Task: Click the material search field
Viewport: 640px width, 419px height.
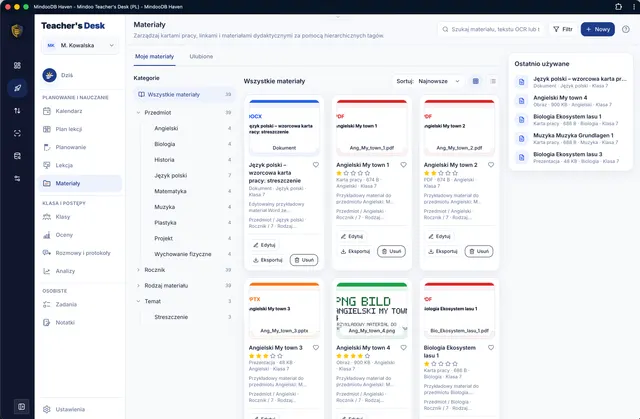Action: click(x=491, y=29)
